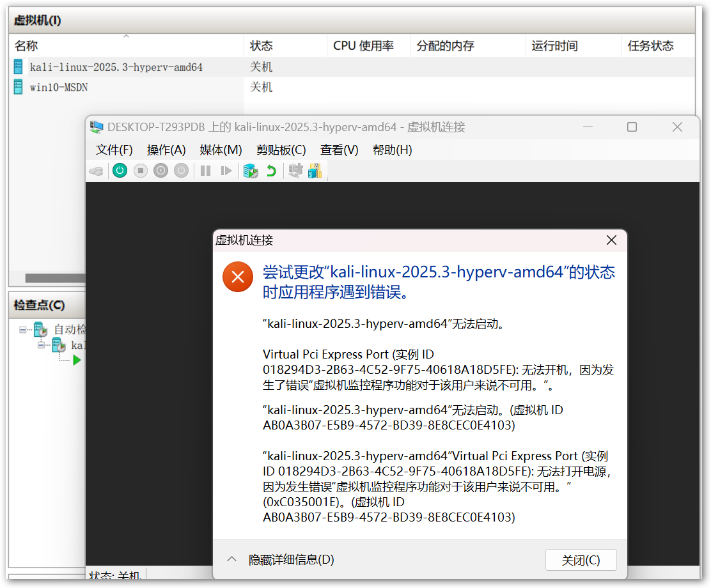Collapse details with 隐藏详细信息(D) chevron
Viewport: 711px width, 588px height.
232,560
